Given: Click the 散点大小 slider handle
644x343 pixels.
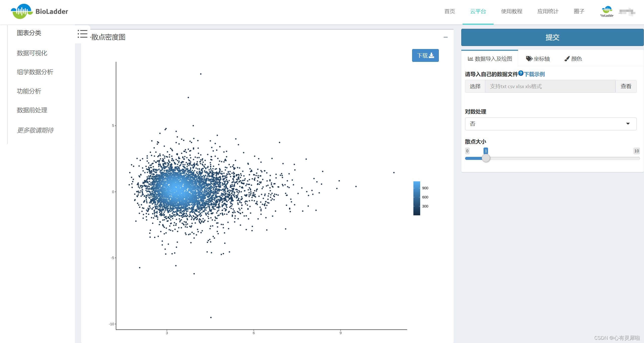Looking at the screenshot, I should (486, 158).
